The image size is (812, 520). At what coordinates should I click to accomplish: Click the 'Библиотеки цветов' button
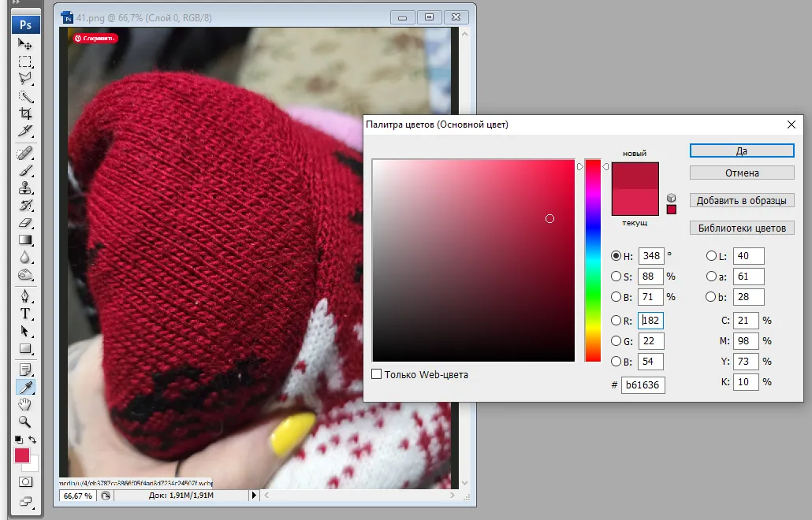point(741,228)
